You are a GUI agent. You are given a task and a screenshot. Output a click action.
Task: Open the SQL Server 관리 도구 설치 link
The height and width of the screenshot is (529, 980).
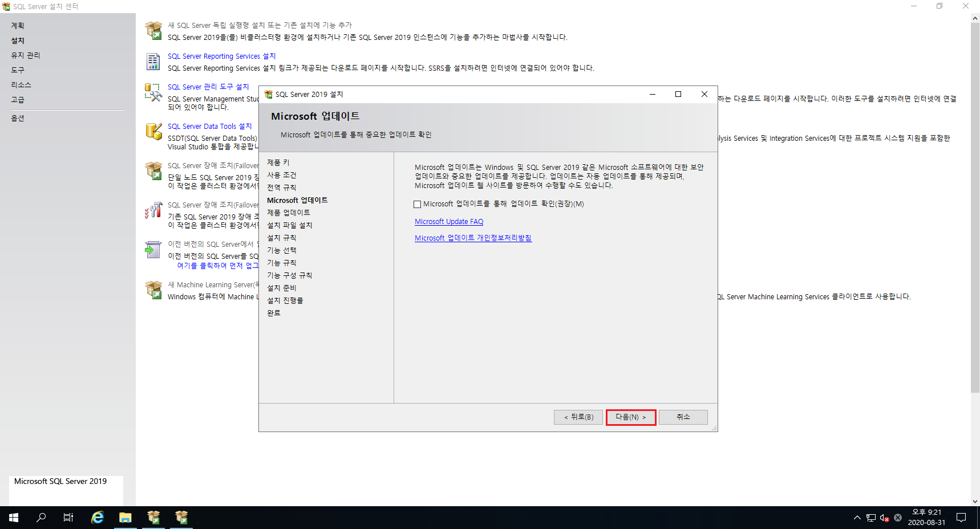coord(208,87)
